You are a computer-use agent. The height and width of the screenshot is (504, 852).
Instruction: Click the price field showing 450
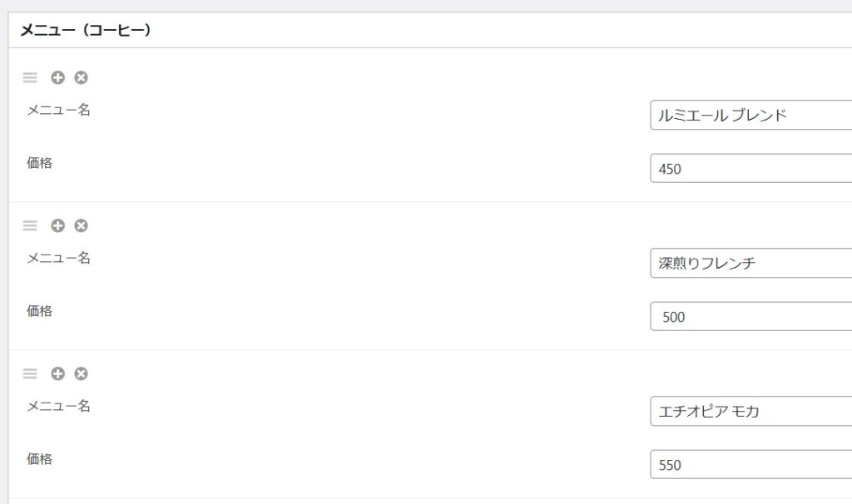[x=751, y=168]
